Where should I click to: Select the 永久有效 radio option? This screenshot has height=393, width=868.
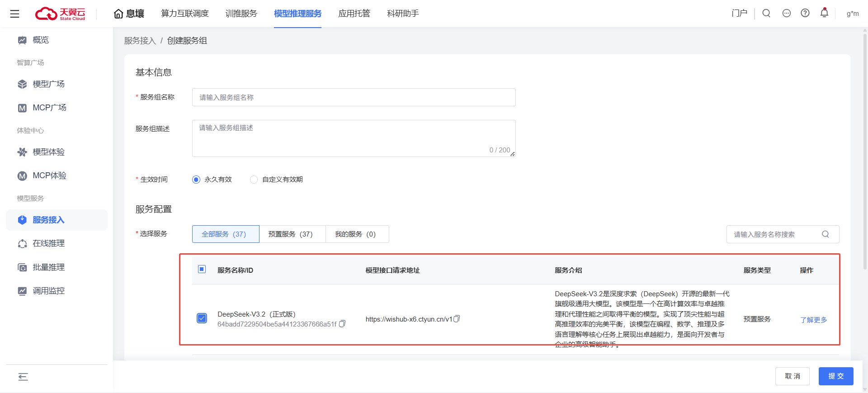click(x=196, y=180)
